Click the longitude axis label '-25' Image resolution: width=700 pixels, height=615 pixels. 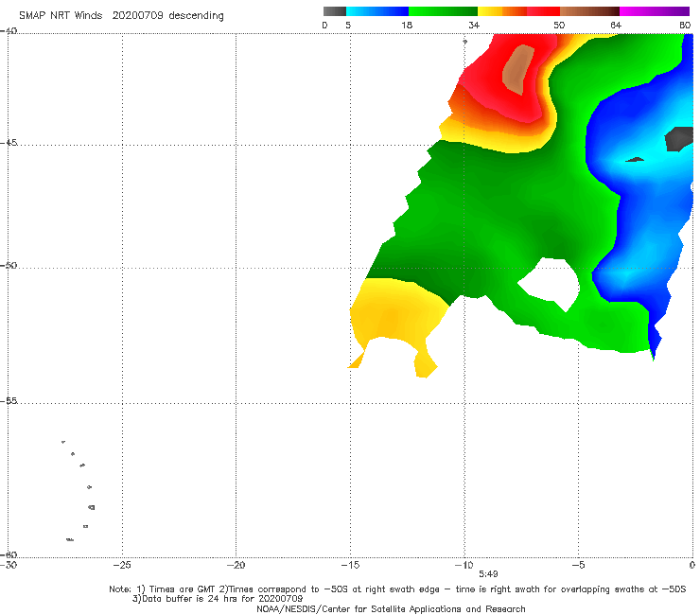coord(122,565)
